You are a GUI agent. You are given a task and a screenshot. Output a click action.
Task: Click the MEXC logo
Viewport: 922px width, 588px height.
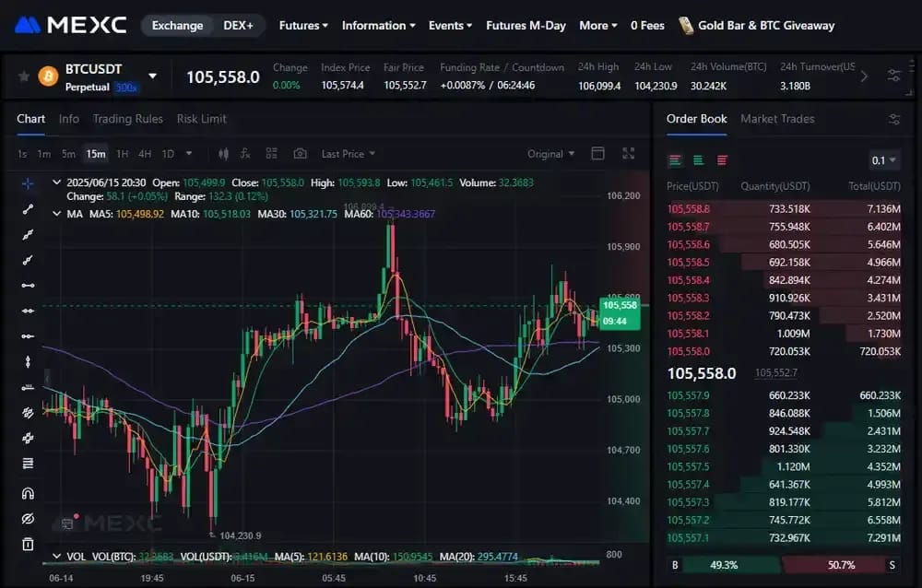click(71, 25)
